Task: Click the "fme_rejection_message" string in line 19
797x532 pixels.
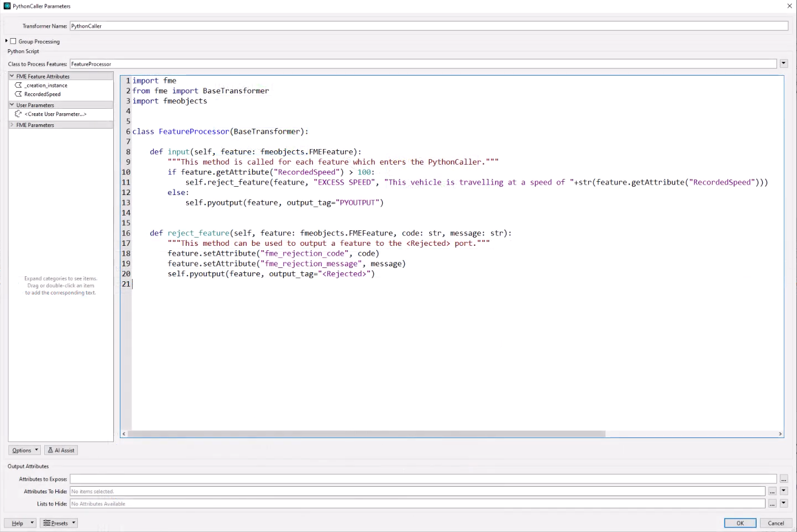Action: (311, 264)
